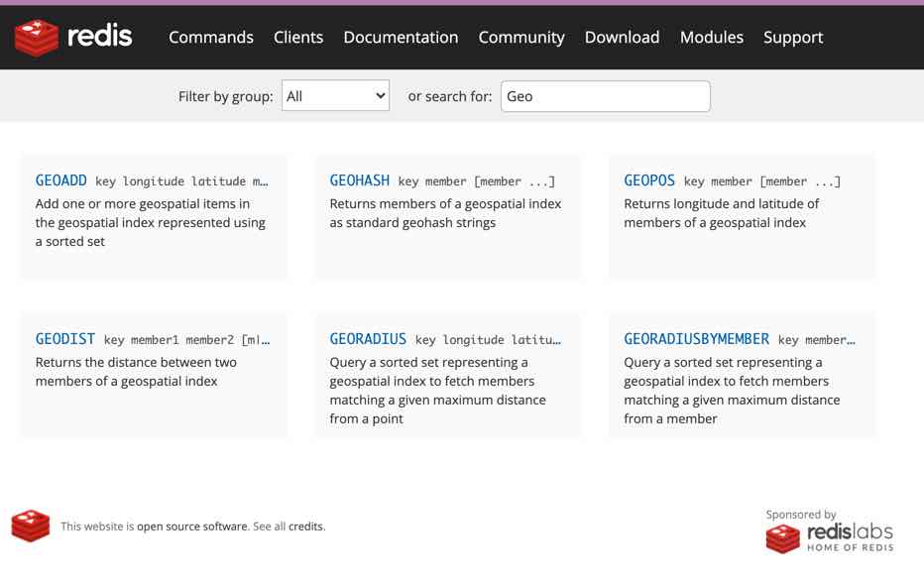Open the Support nav link
924x586 pixels.
(x=793, y=38)
